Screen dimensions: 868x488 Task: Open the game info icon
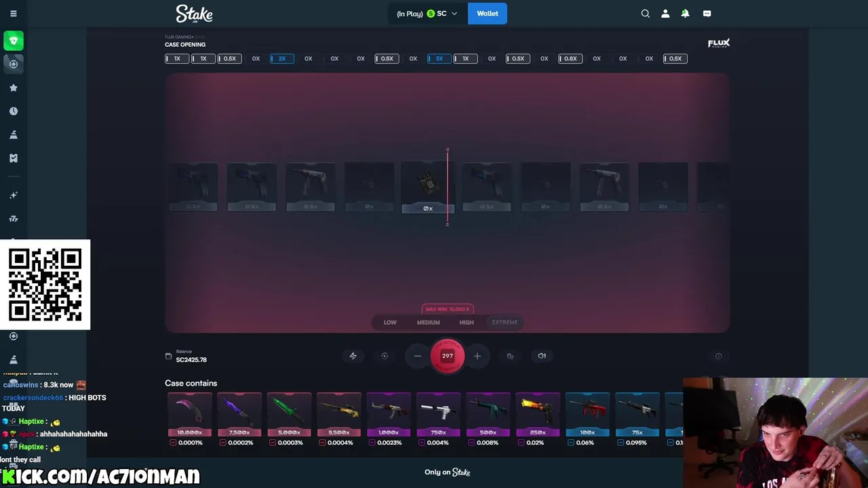tap(719, 356)
